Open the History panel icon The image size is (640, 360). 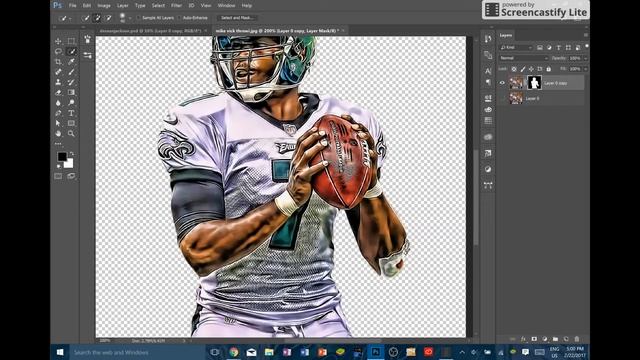pos(488,39)
